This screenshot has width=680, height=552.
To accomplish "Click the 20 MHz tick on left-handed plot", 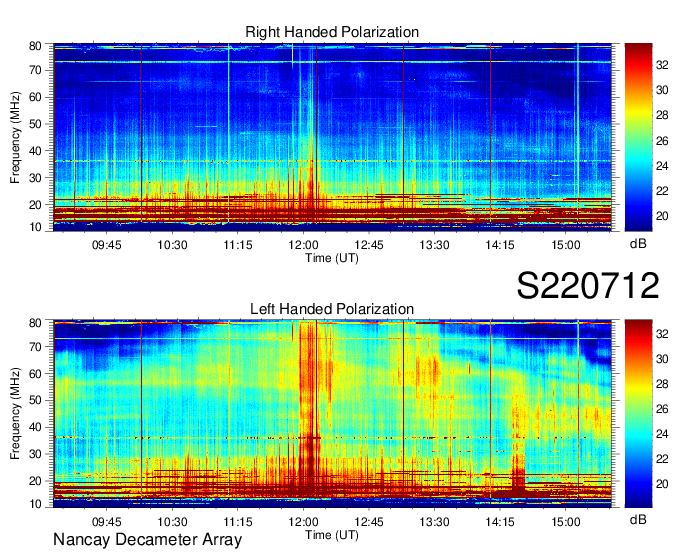I will point(35,481).
